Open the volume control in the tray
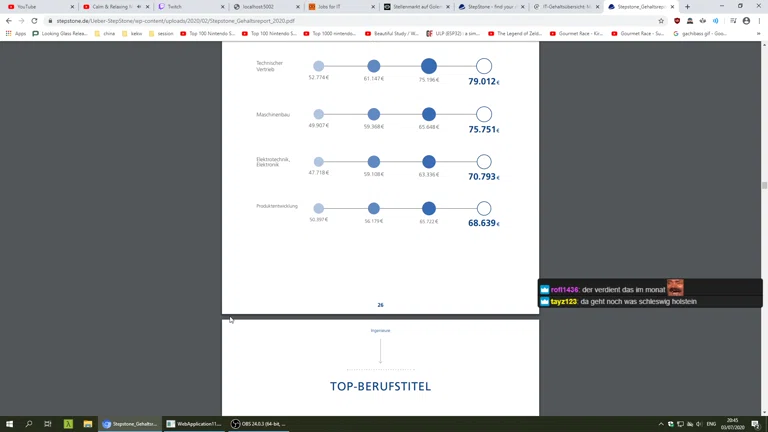768x432 pixels. click(x=699, y=424)
